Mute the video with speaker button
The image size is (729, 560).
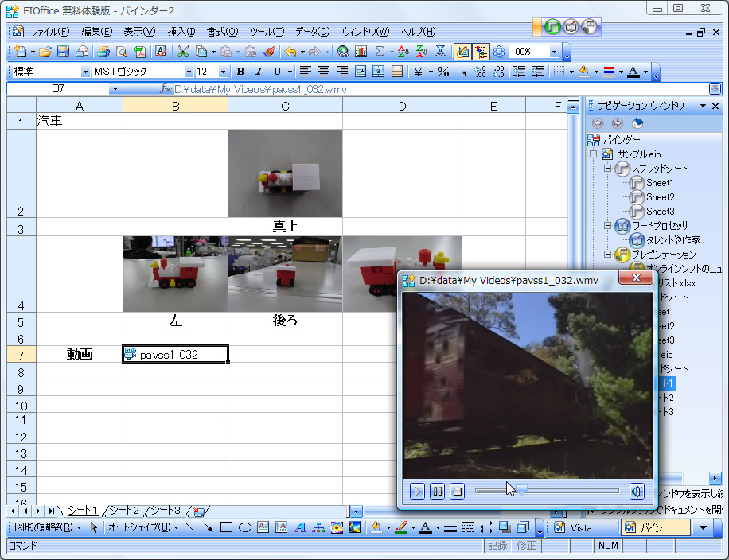[637, 492]
